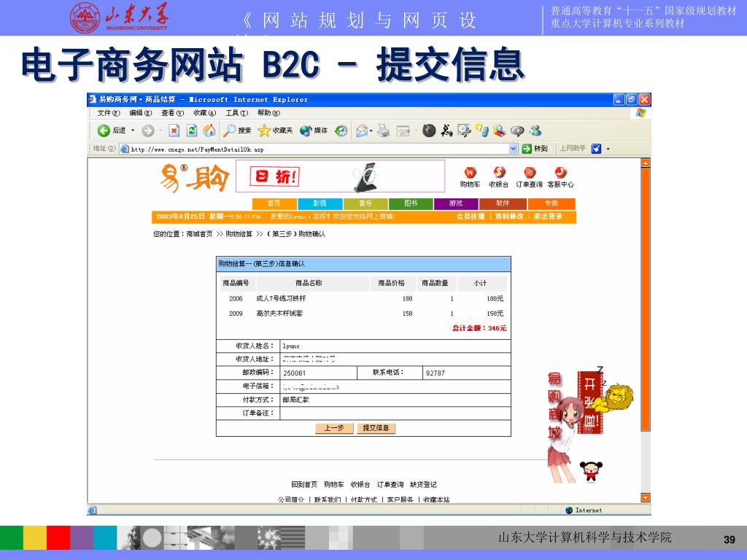Click the black ball toolbar icon

click(429, 131)
